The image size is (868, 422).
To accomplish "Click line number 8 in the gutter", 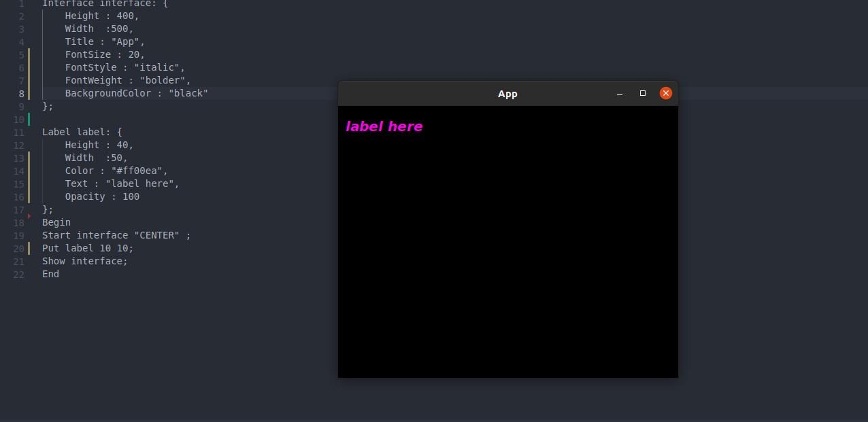I will point(22,94).
